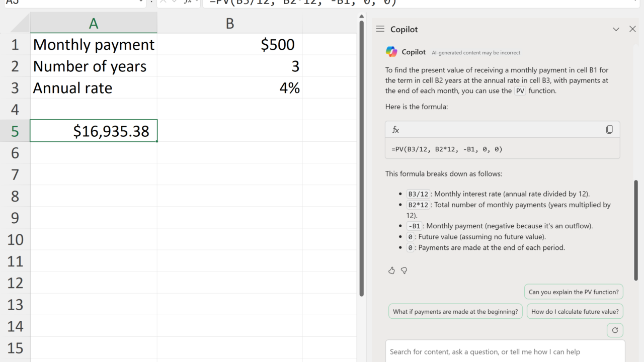The height and width of the screenshot is (362, 644).
Task: Click the worksheet vertical scrollbar
Action: (361, 158)
